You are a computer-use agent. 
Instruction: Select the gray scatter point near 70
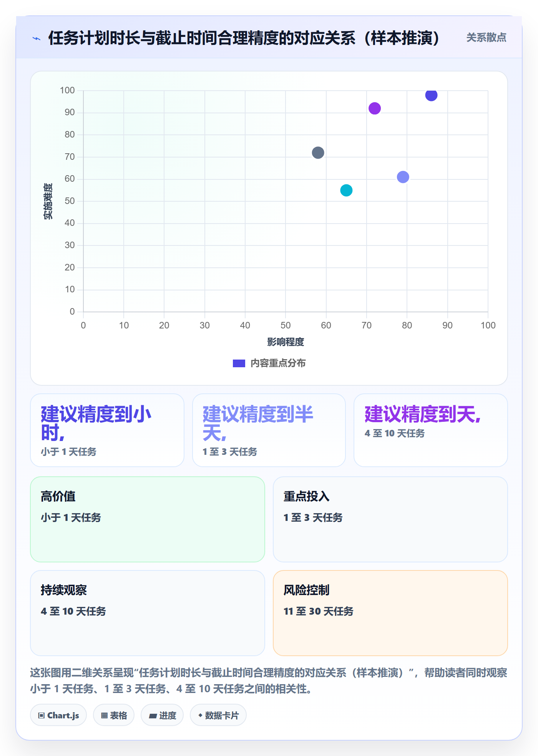tap(318, 153)
